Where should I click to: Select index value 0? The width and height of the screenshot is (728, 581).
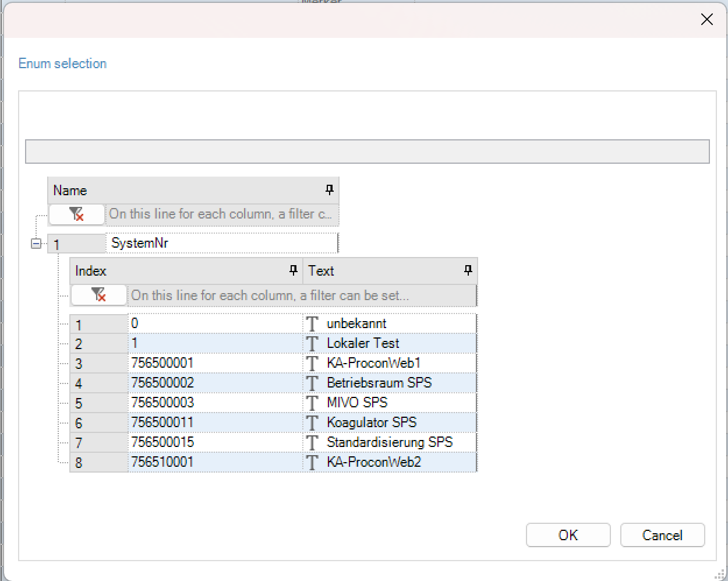(215, 323)
